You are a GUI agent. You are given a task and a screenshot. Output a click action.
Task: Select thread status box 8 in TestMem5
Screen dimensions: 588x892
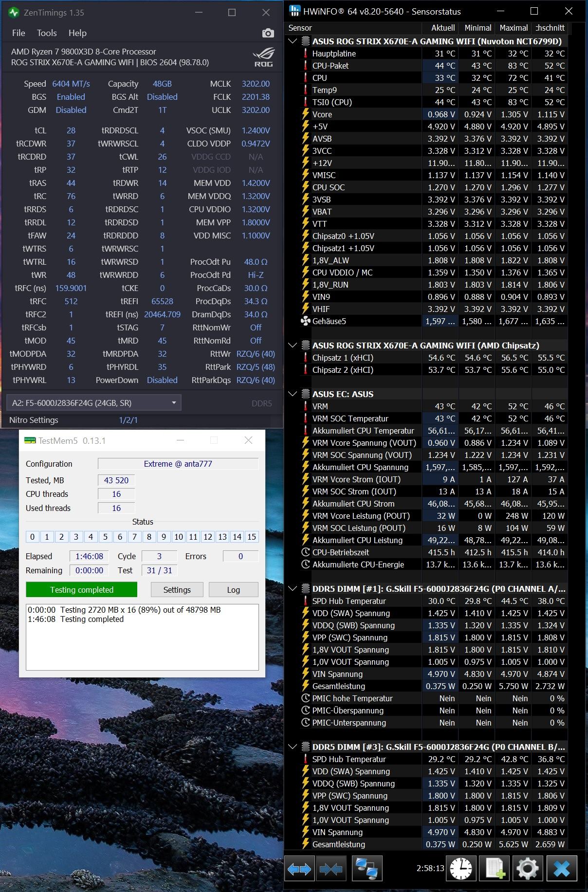[x=149, y=537]
